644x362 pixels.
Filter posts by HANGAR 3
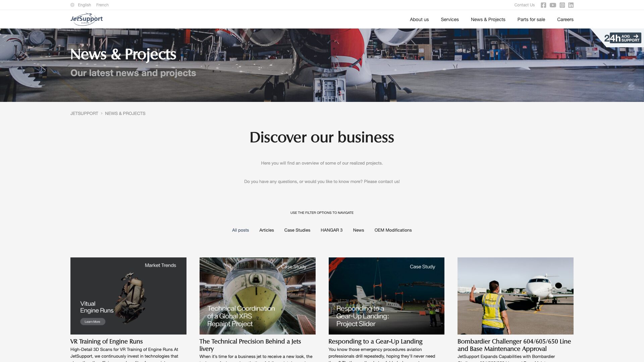[x=331, y=230]
